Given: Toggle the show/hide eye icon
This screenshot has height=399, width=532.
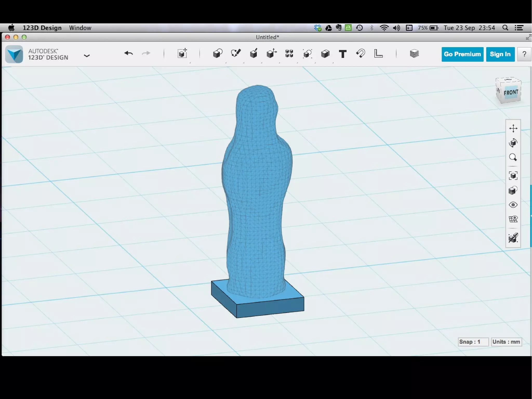Looking at the screenshot, I should [x=513, y=205].
